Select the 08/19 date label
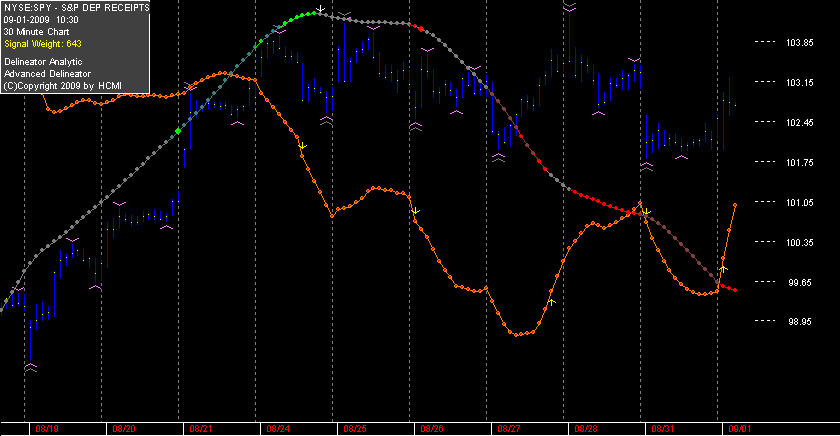840x436 pixels. click(x=47, y=429)
